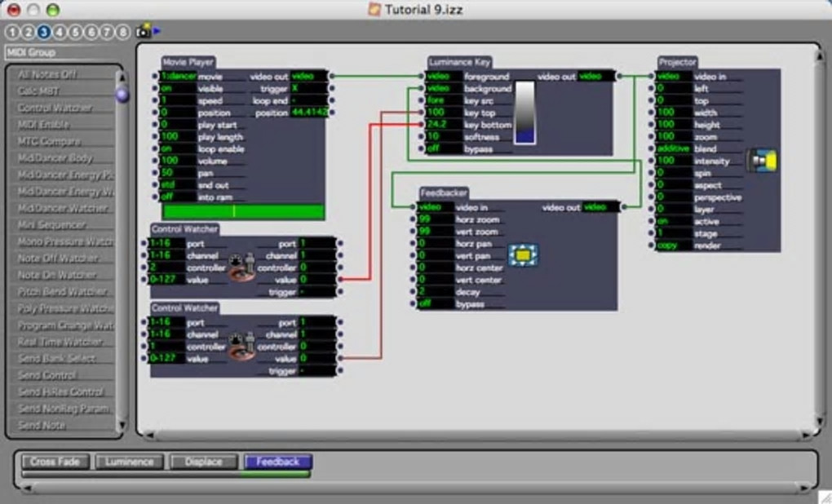Select the Feedbacker actor title

pos(444,192)
